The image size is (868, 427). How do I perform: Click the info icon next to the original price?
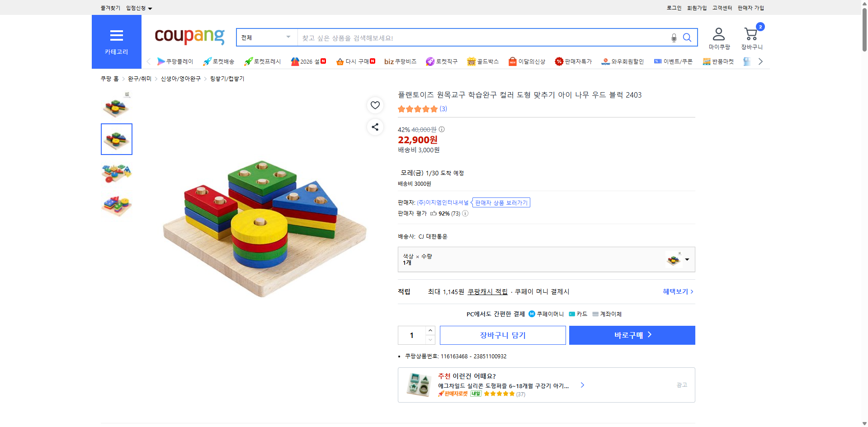[x=441, y=129]
